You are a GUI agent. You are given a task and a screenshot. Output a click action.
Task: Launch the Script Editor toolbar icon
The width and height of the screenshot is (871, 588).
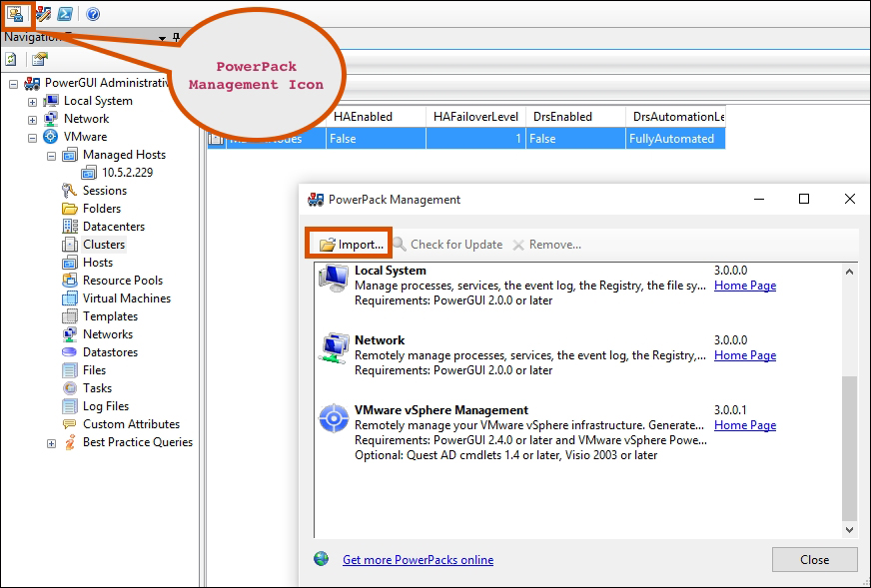[43, 14]
